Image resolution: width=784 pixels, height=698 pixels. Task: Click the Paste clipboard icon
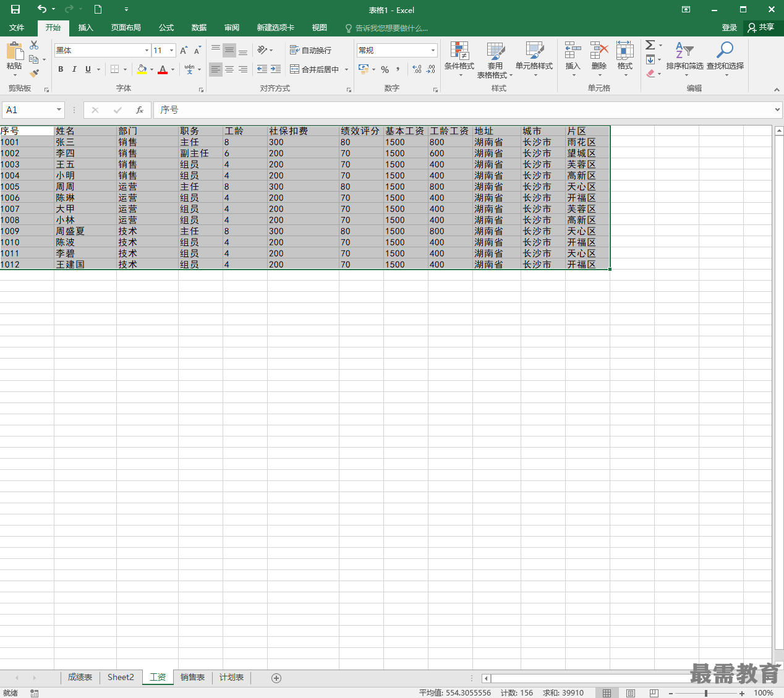[14, 51]
